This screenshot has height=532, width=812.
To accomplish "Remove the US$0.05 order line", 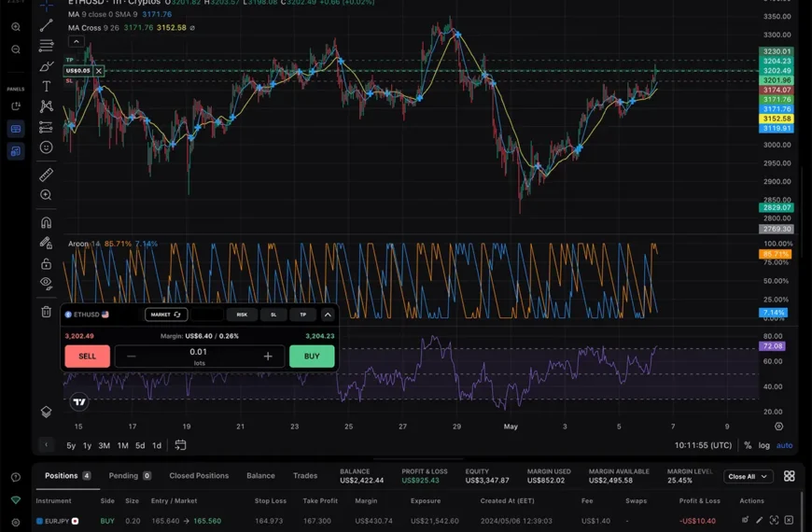I will (x=99, y=71).
